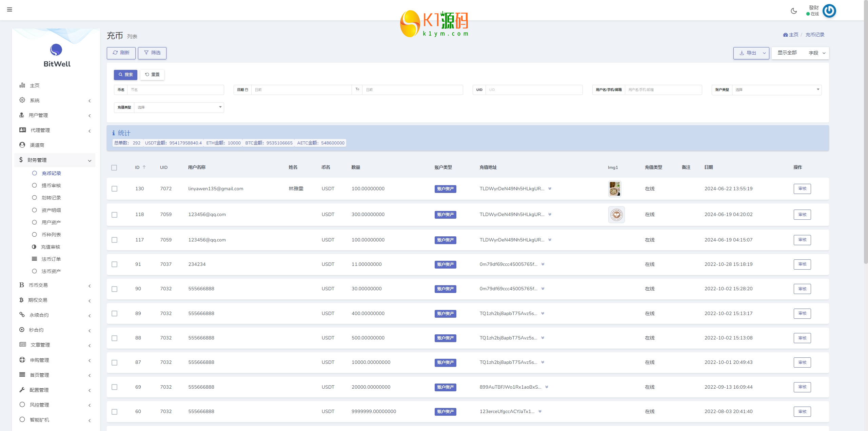Click the 永续合约 link icon
Screen dimensions: 868x431
click(22, 315)
